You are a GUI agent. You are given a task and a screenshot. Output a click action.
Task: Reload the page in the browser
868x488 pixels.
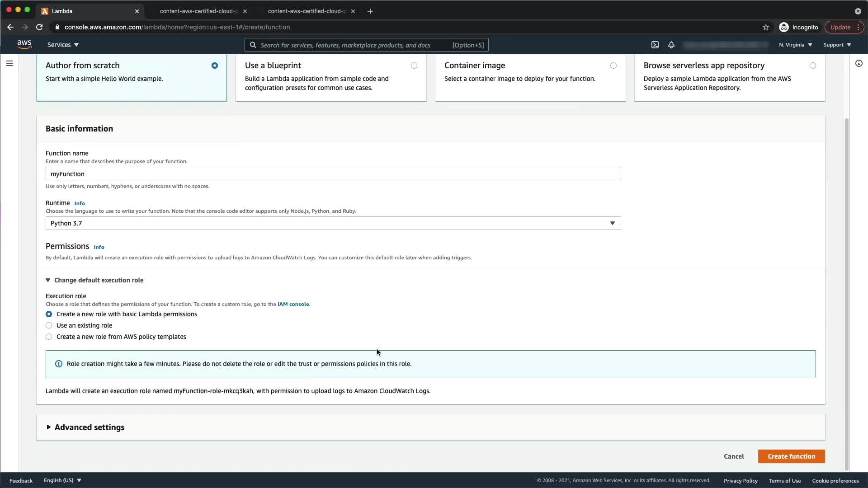39,27
